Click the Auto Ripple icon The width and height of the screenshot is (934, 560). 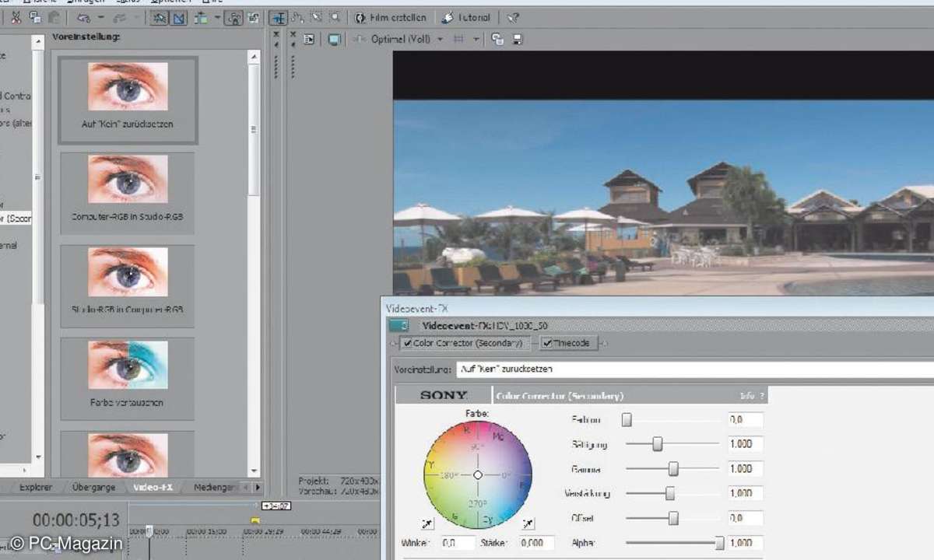click(x=202, y=17)
